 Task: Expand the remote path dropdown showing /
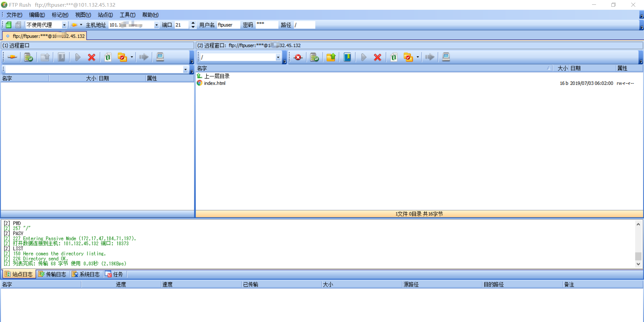[278, 57]
